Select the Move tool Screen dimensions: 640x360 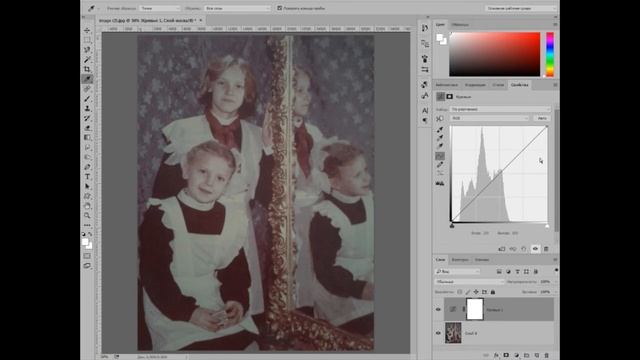[x=87, y=31]
